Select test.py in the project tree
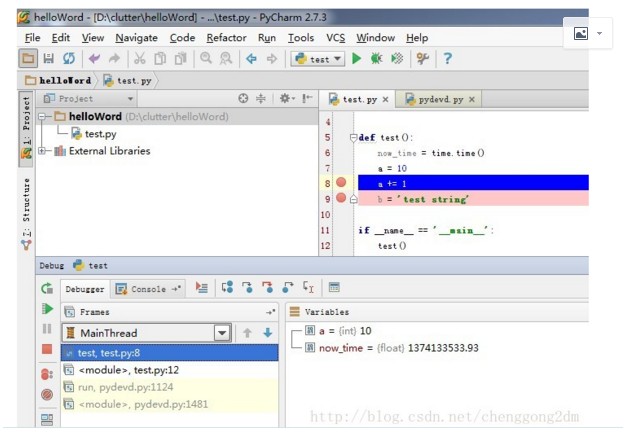The width and height of the screenshot is (626, 435). pos(94,134)
